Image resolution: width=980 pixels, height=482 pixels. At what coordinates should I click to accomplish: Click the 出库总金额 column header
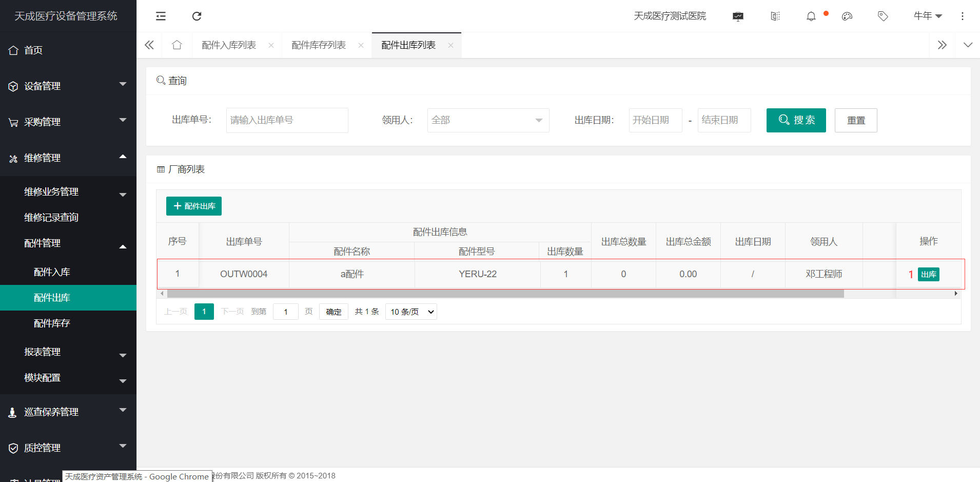tap(689, 241)
